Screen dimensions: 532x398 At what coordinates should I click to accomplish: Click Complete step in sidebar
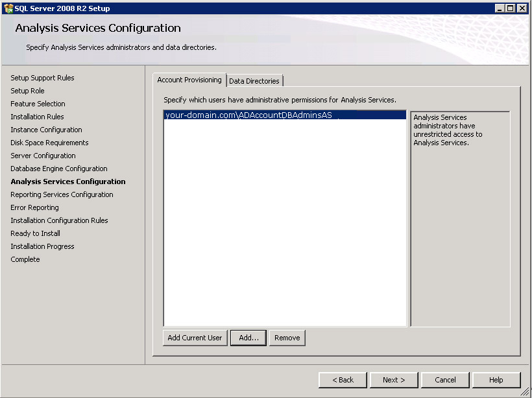pyautogui.click(x=25, y=259)
